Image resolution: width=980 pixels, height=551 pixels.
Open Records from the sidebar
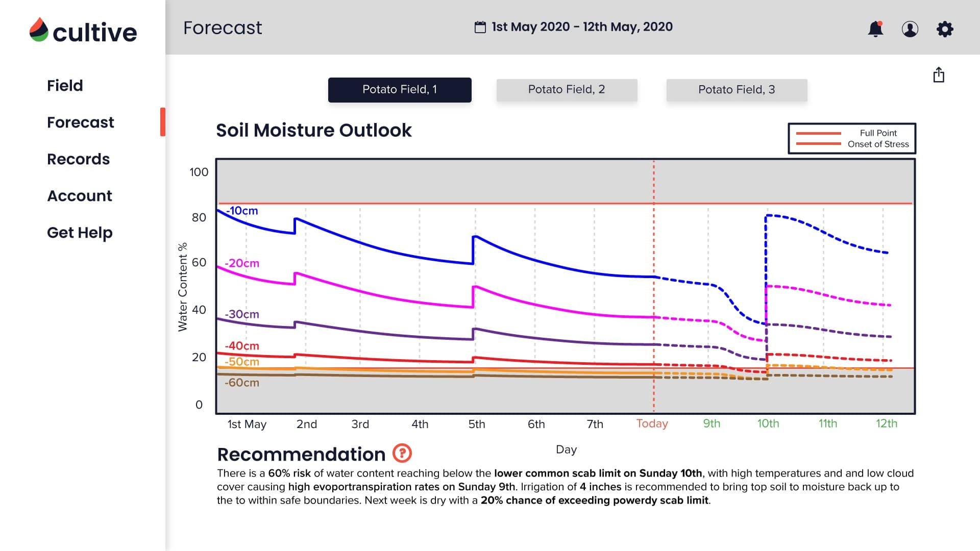(x=78, y=159)
